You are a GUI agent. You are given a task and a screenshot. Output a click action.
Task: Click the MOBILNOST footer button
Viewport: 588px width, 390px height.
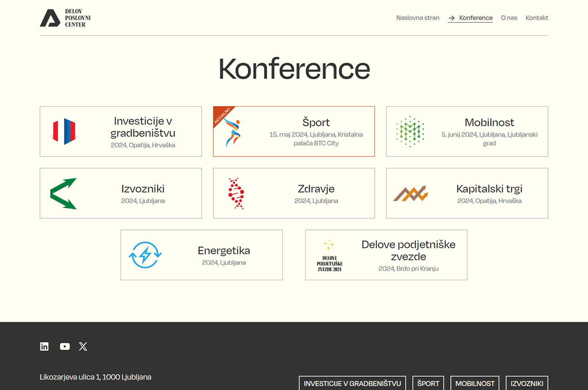click(475, 383)
